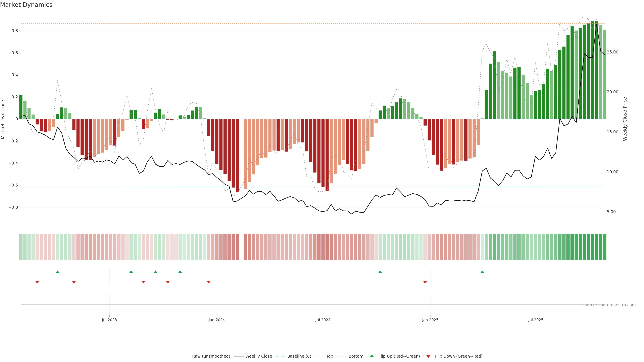
Task: Click the rightmost green heatmap strip cell
Action: (x=604, y=247)
